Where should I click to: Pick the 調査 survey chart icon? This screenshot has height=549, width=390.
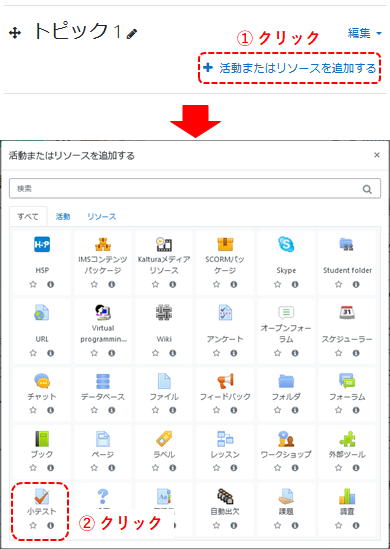coord(347,496)
